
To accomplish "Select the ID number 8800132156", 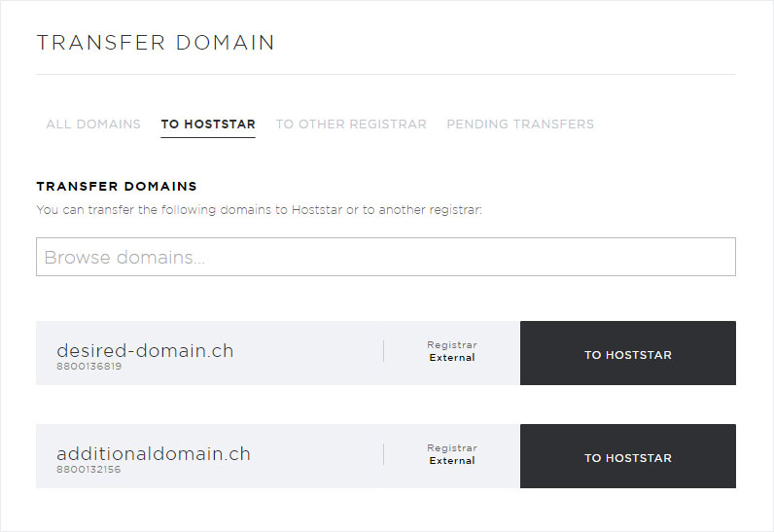I will (x=88, y=470).
